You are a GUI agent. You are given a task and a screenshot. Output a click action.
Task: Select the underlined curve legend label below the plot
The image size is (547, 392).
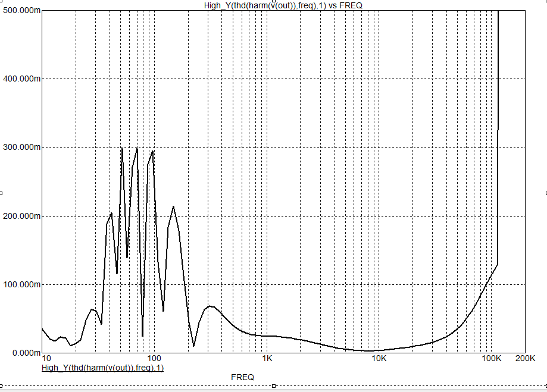[x=102, y=368]
